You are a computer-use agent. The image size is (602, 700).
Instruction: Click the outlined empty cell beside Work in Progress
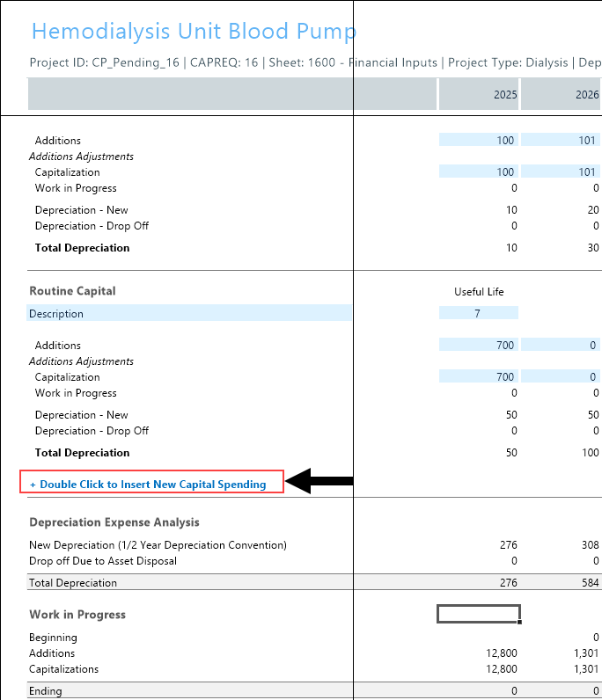click(478, 614)
